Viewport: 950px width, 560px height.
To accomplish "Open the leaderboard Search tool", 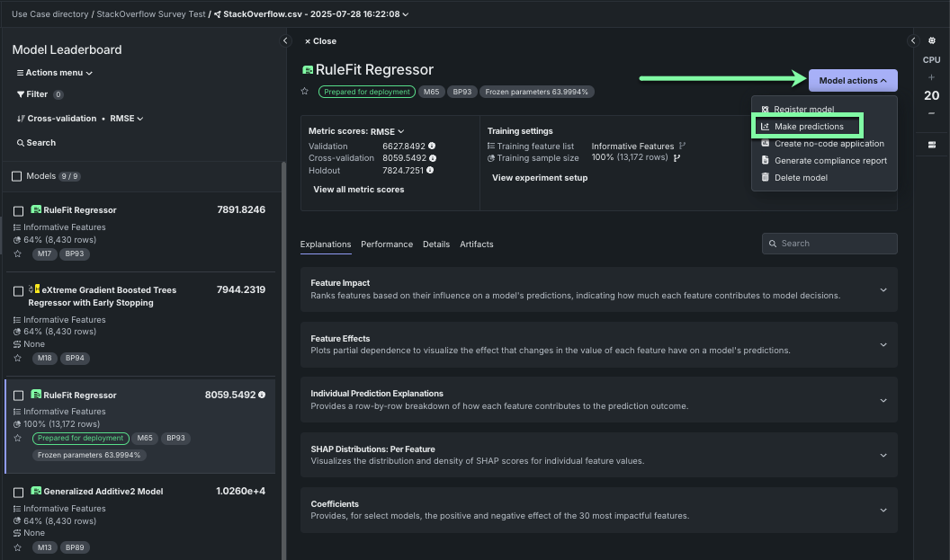I will pyautogui.click(x=36, y=142).
